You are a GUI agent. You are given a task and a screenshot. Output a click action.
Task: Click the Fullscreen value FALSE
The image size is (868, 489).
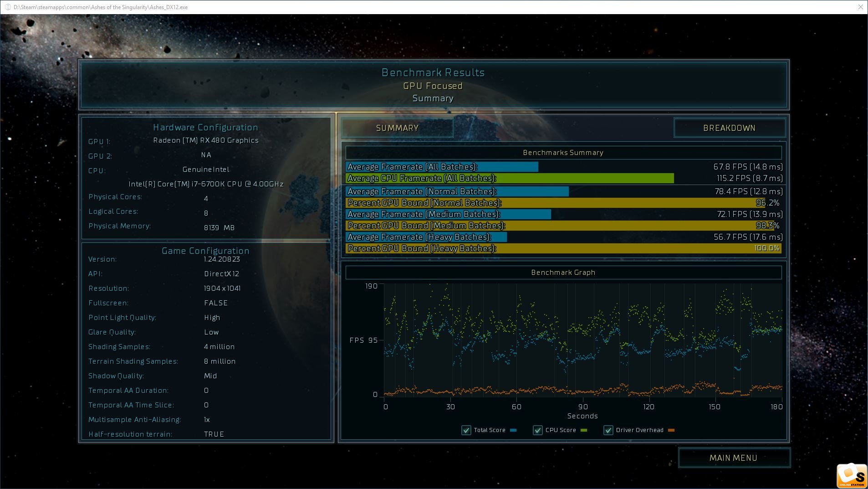point(216,303)
